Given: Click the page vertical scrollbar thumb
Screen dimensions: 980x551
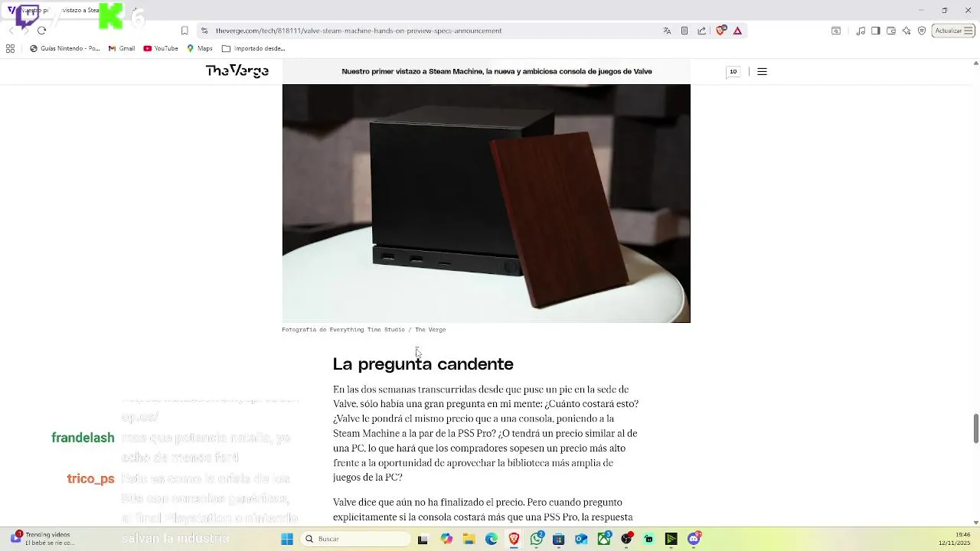Looking at the screenshot, I should [x=975, y=428].
